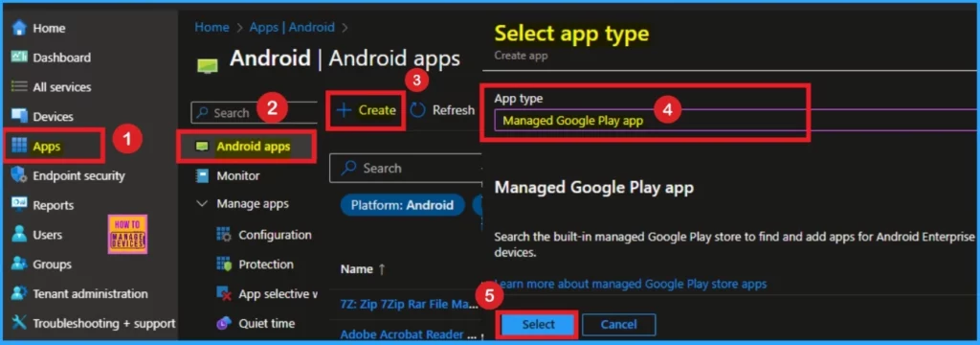This screenshot has height=345, width=980.
Task: Click the Platform: Android filter pill
Action: pos(403,205)
